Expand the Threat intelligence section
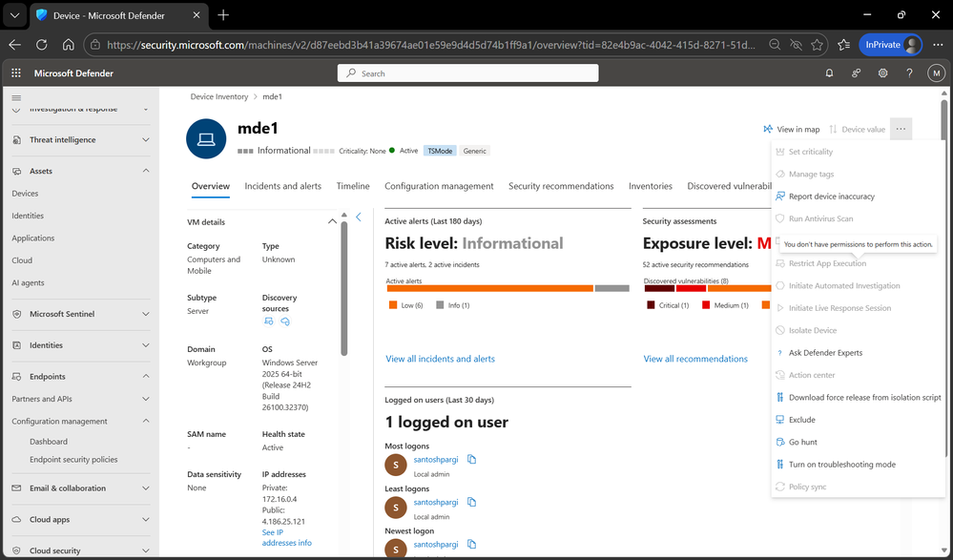This screenshot has width=953, height=560. point(144,140)
